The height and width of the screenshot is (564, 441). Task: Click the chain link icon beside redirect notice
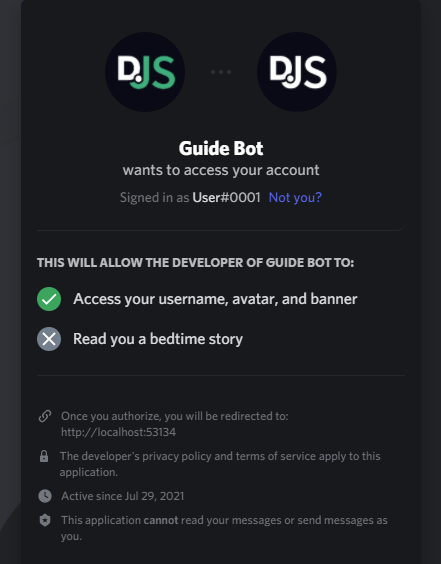coord(45,416)
